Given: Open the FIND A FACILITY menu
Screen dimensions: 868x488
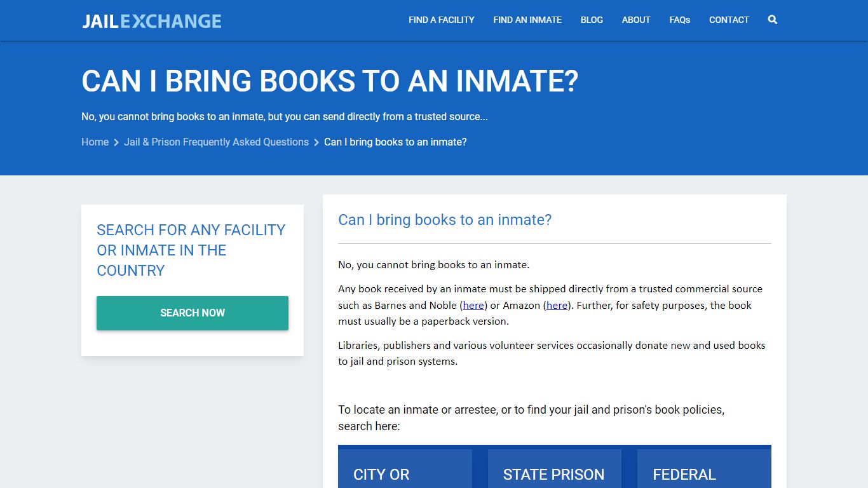Looking at the screenshot, I should (x=441, y=20).
